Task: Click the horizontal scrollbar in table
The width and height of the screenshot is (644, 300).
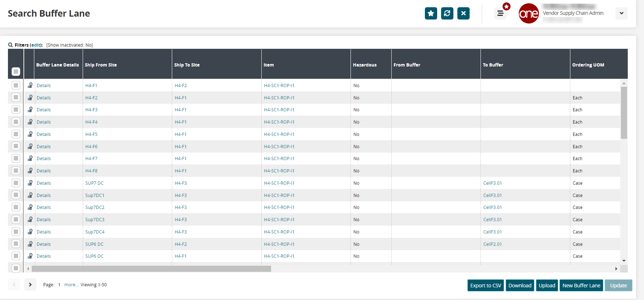Action: pyautogui.click(x=151, y=269)
